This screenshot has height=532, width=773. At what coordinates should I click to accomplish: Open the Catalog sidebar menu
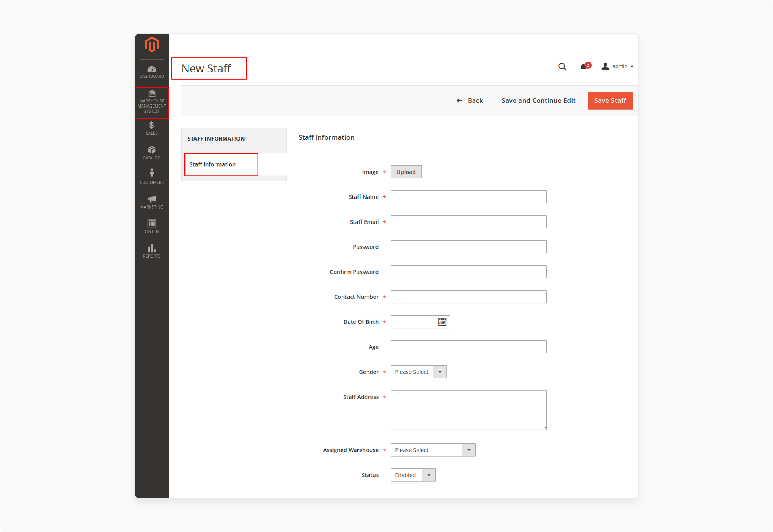[x=152, y=153]
